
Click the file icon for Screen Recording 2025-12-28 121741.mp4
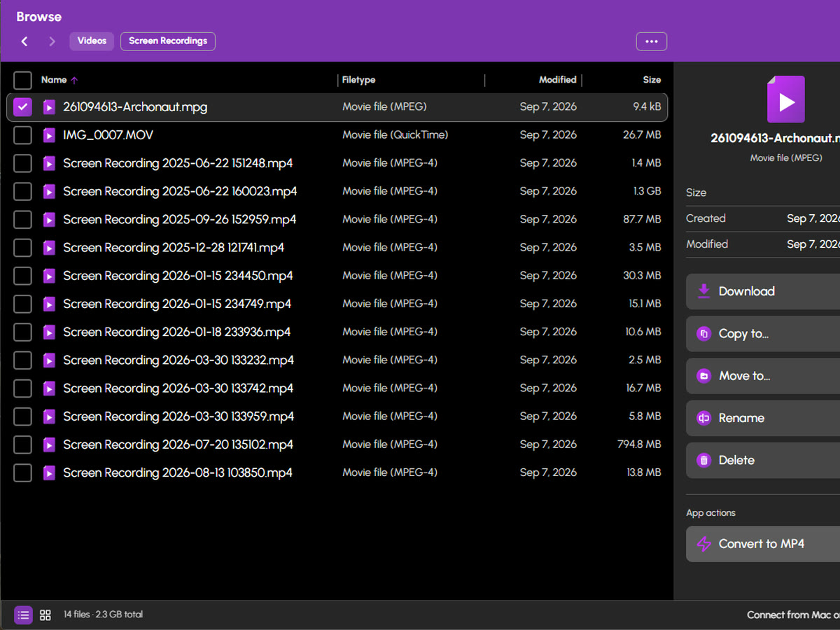[x=49, y=248]
